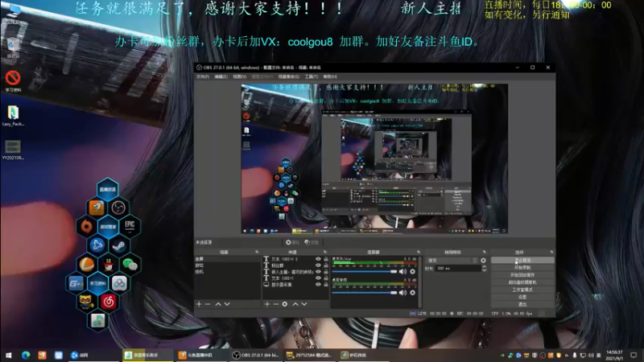Add a new source with the plus icon

[x=267, y=304]
